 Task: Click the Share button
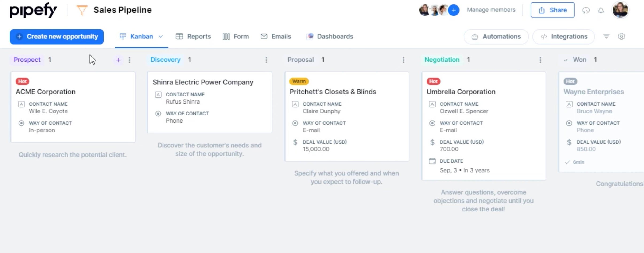point(552,10)
